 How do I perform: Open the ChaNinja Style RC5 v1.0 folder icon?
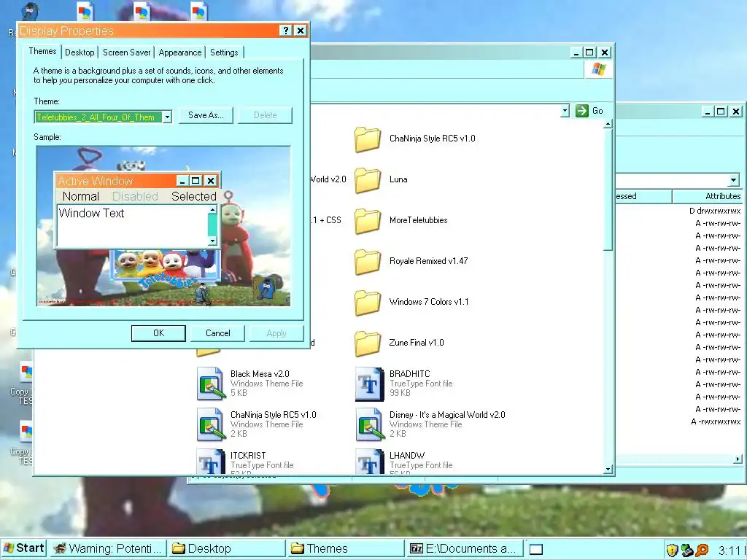(x=368, y=139)
